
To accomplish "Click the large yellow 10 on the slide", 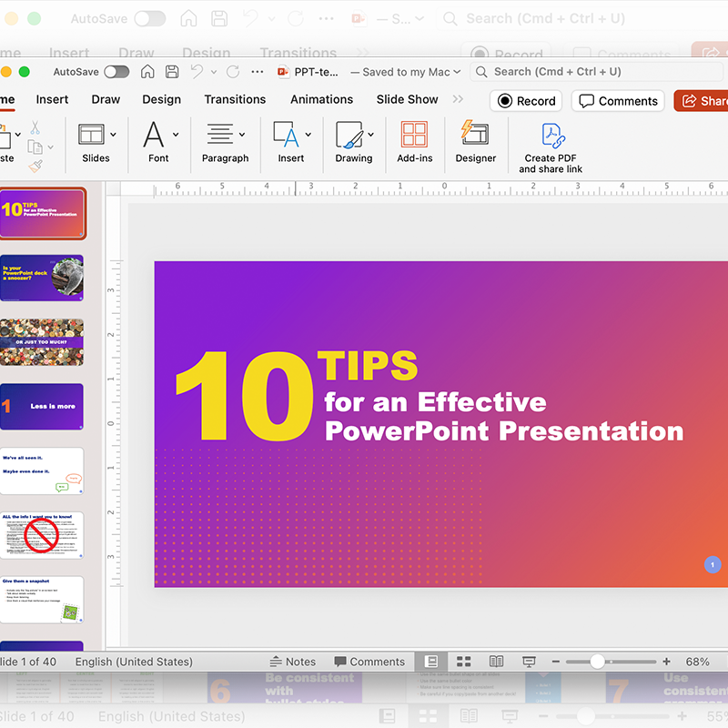I will point(245,396).
